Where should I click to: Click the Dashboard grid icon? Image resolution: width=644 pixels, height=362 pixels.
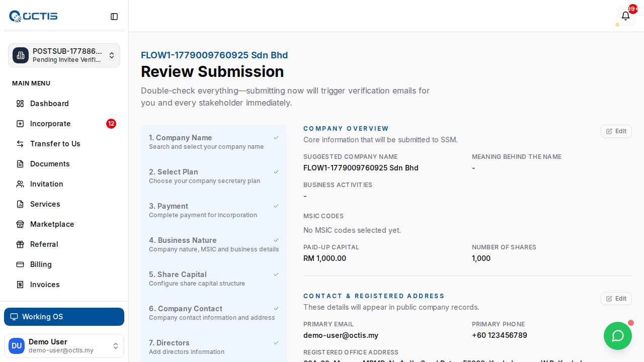(20, 104)
